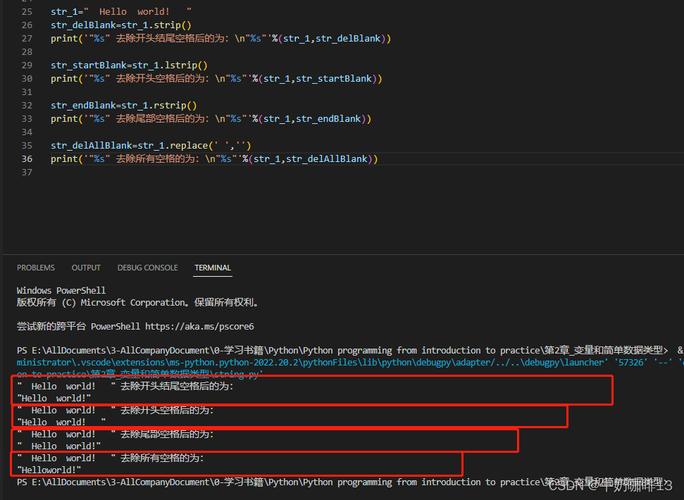Click the str_endBlank=str_1.rstrip() code line

tap(124, 106)
